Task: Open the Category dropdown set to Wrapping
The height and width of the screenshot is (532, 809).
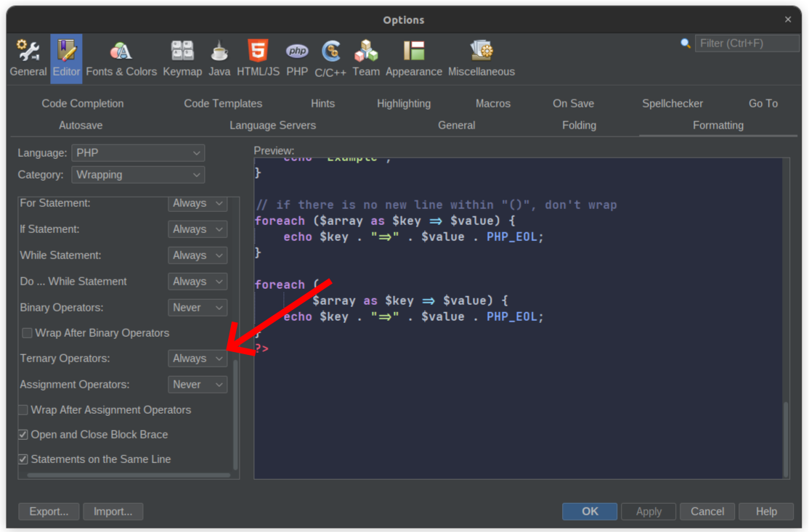Action: (x=138, y=174)
